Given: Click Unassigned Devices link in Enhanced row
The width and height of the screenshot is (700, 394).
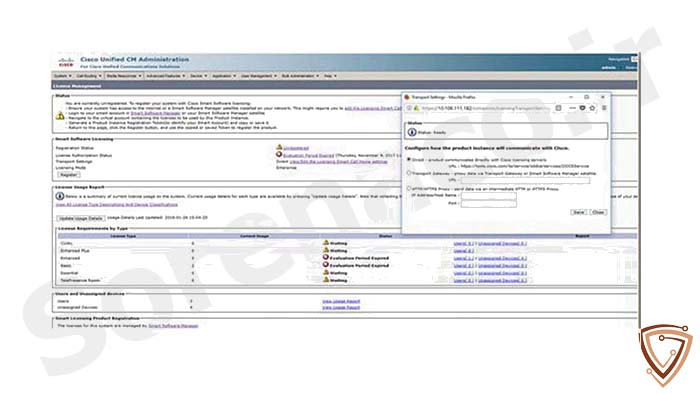Looking at the screenshot, I should [502, 258].
